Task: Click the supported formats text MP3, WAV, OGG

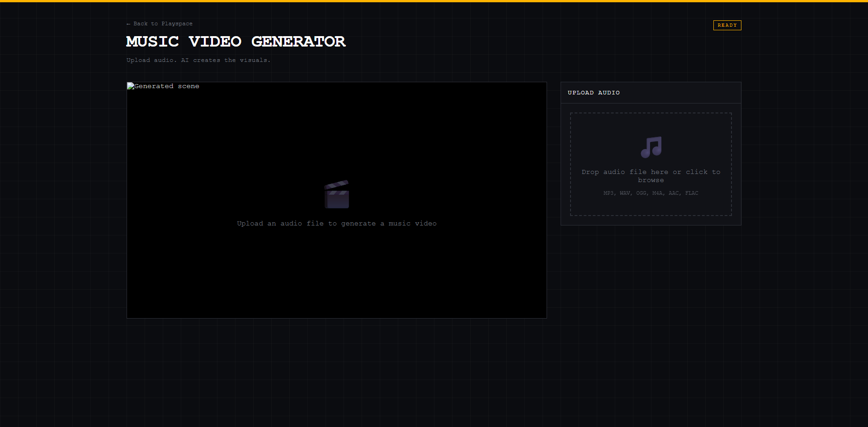Action: pyautogui.click(x=651, y=193)
